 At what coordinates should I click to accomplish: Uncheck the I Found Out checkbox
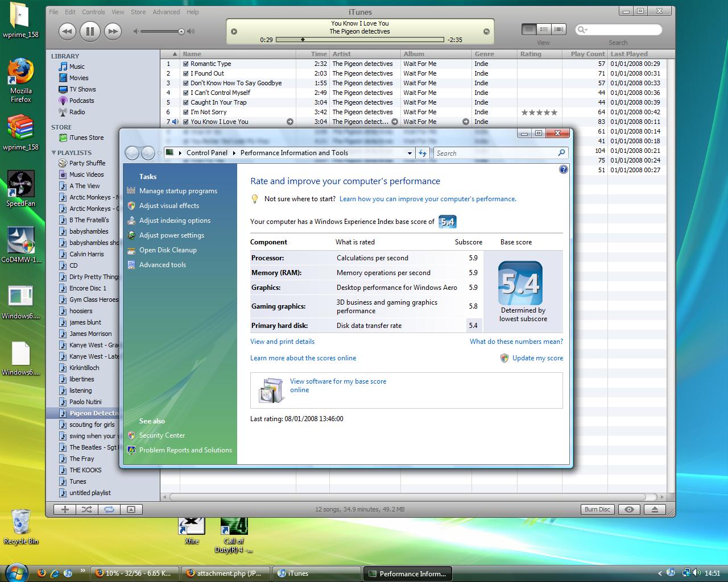click(185, 73)
